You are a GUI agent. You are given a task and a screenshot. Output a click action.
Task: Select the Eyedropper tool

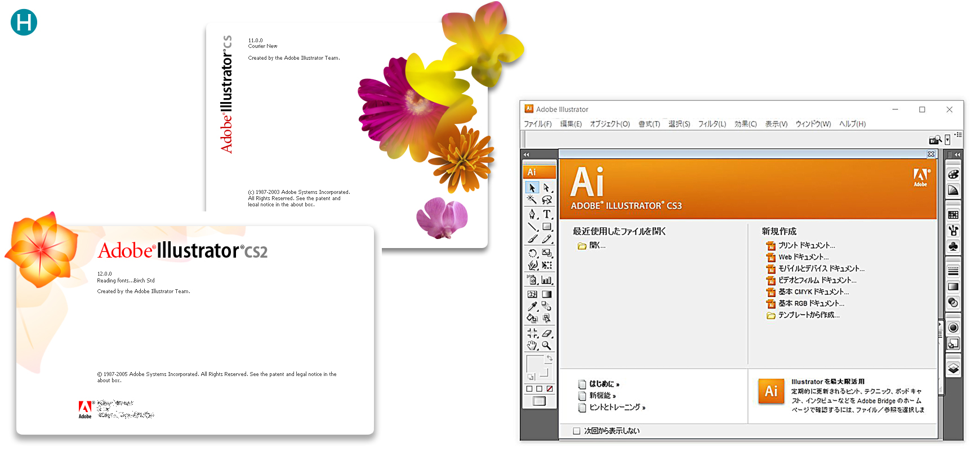(532, 306)
